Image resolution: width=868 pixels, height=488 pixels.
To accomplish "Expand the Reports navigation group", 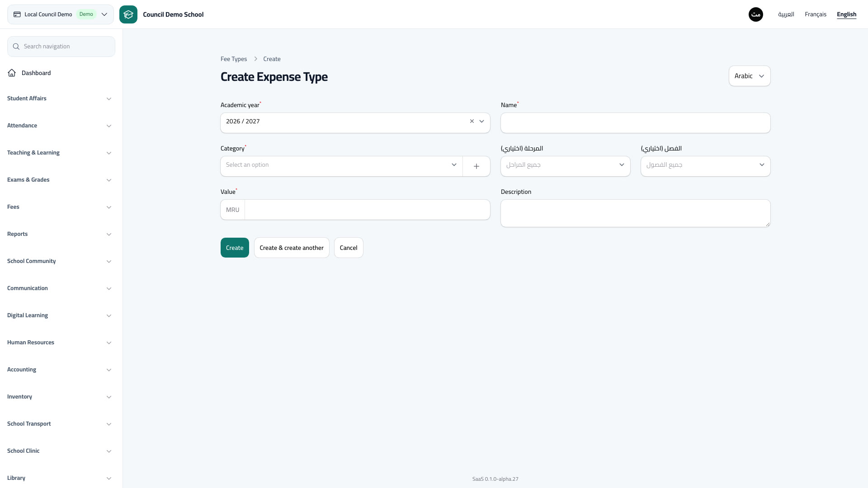I will pyautogui.click(x=59, y=234).
